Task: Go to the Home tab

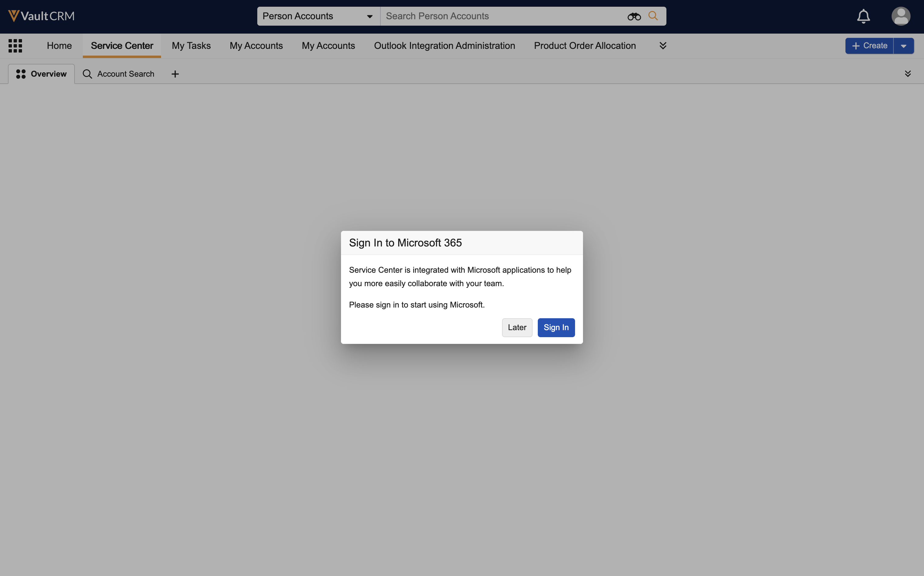Action: (59, 46)
